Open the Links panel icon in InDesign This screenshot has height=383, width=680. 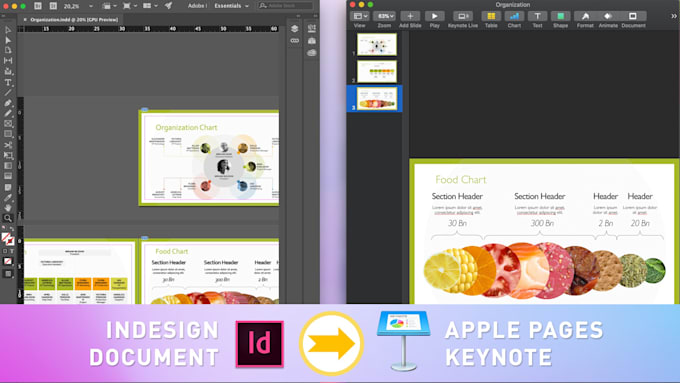point(294,41)
